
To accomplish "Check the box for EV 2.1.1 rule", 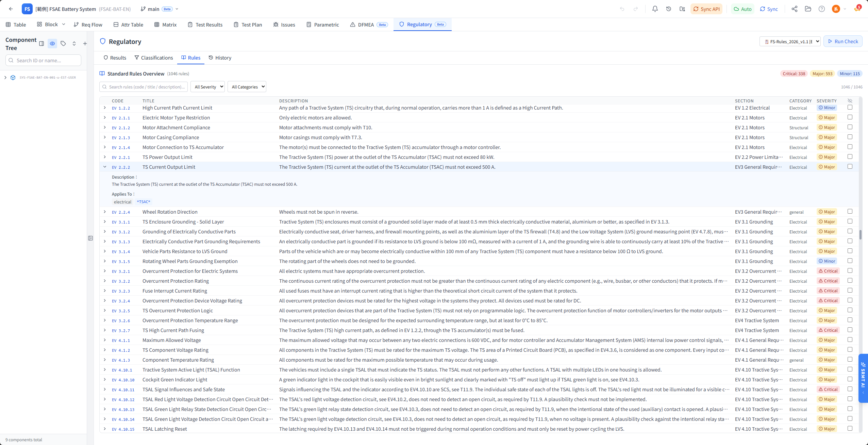I will click(850, 117).
